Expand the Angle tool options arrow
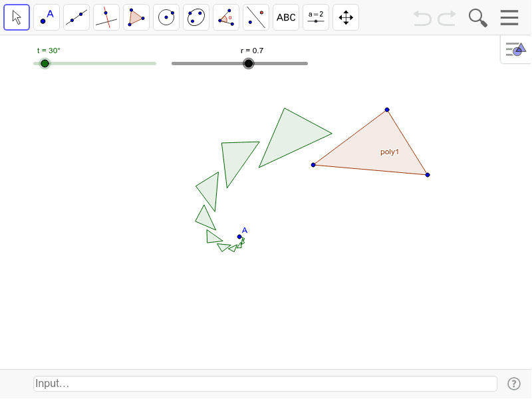 [235, 27]
